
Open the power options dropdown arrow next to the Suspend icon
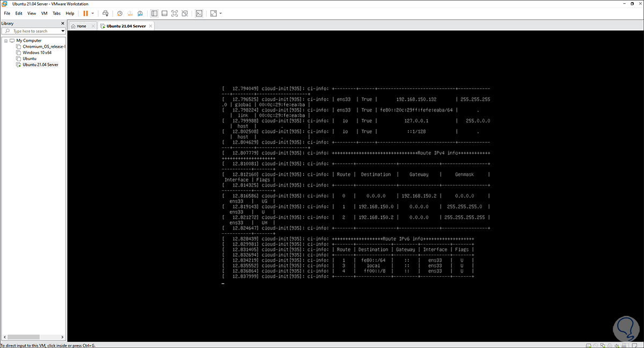click(93, 13)
